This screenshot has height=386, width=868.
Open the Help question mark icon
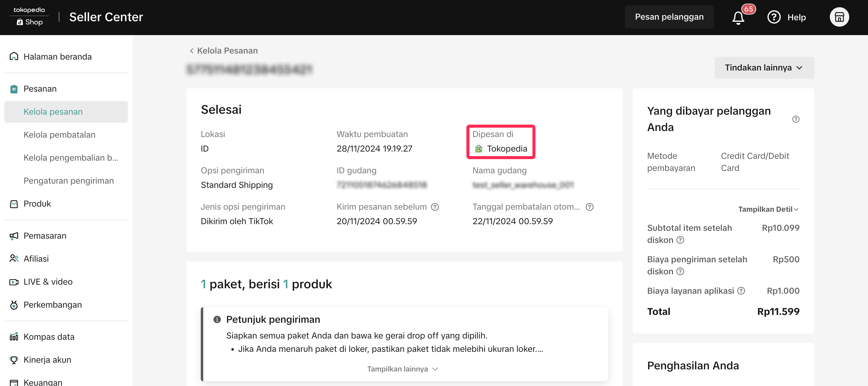tap(774, 17)
